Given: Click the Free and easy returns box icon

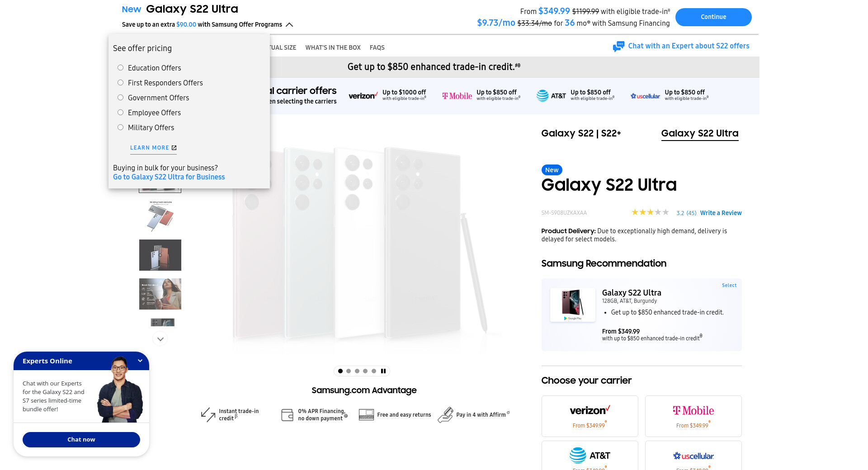Looking at the screenshot, I should click(366, 414).
